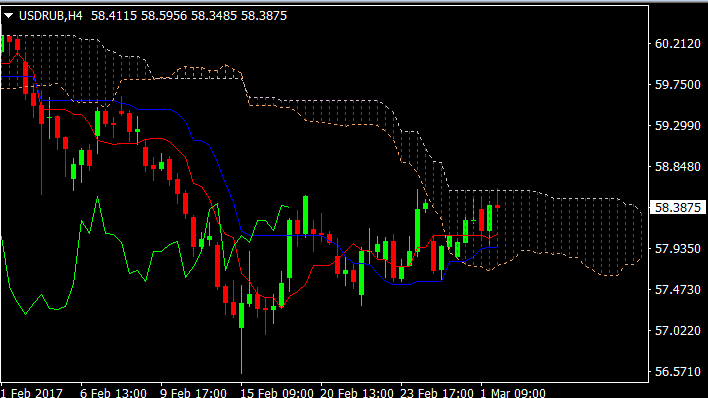Viewport: 708px width, 398px height.
Task: Select the 60.2120 price axis label
Action: click(678, 44)
